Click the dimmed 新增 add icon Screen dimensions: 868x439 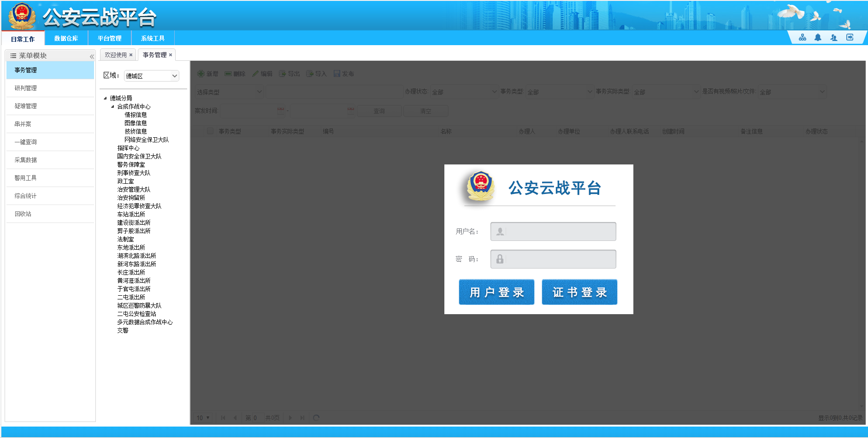click(201, 74)
